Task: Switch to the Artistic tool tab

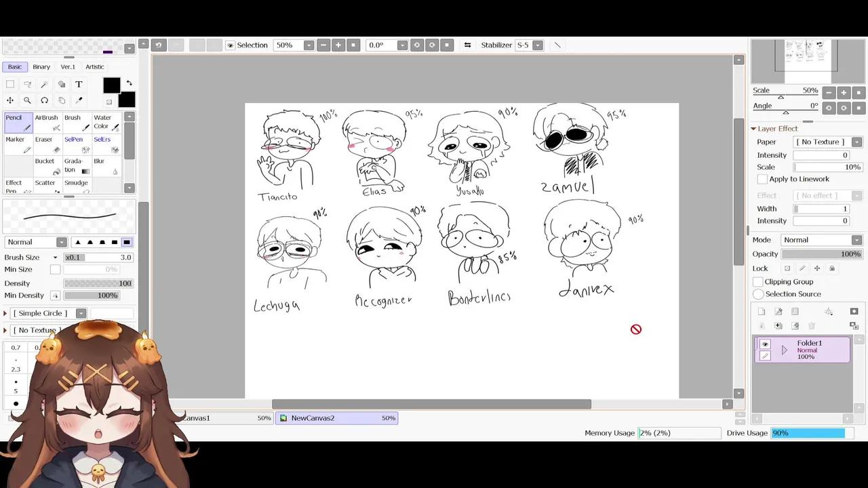Action: coord(95,67)
